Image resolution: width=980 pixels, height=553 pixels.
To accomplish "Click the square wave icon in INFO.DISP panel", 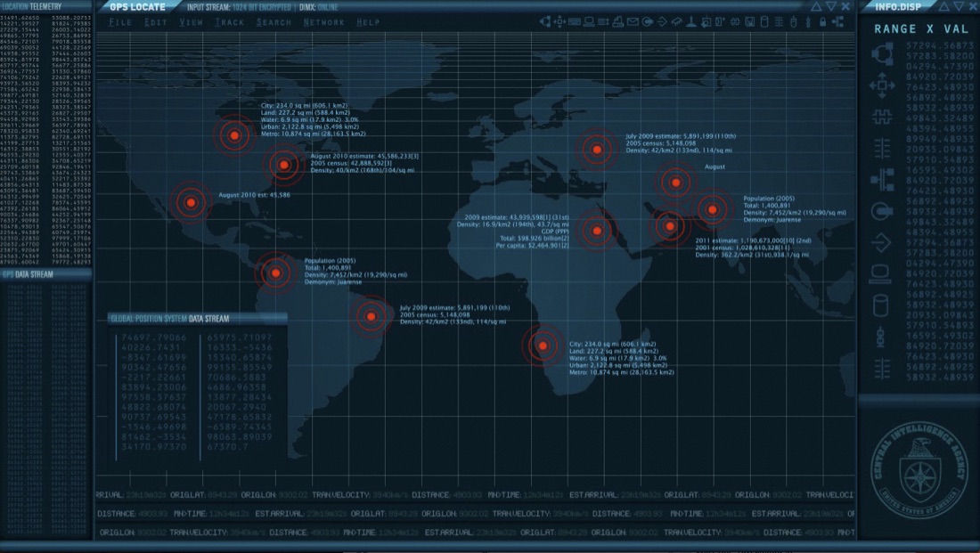I will (x=882, y=117).
